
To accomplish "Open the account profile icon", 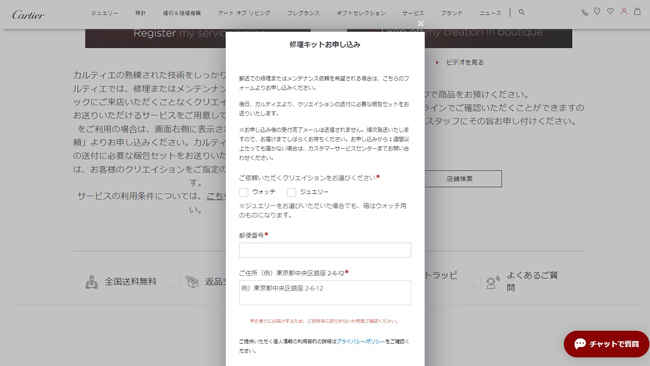I will [x=624, y=12].
